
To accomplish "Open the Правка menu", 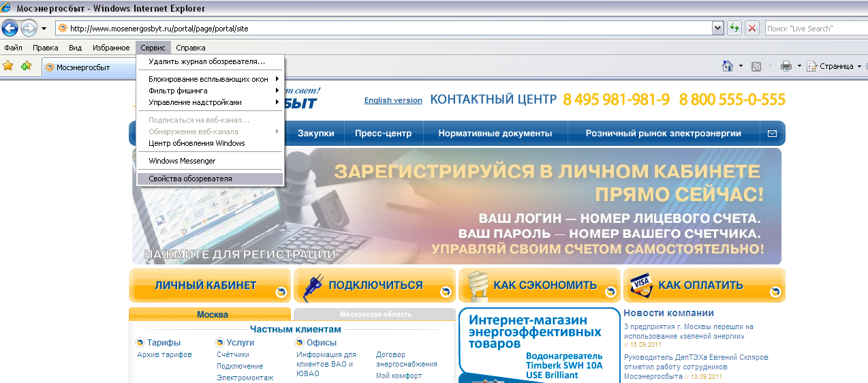I will point(46,48).
